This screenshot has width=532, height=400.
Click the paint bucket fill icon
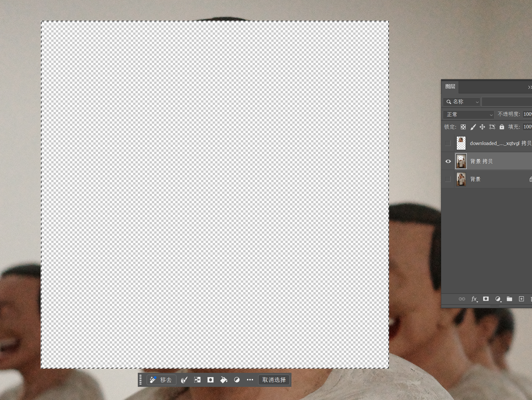pos(224,380)
